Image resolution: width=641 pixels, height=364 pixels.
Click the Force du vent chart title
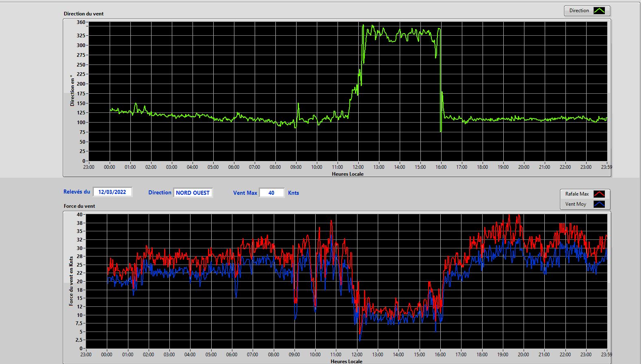(x=79, y=206)
